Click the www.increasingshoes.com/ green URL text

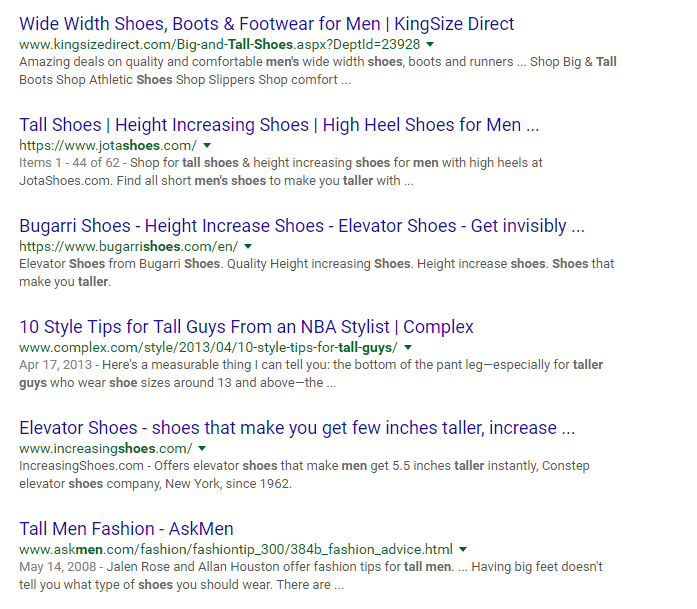[x=106, y=449]
